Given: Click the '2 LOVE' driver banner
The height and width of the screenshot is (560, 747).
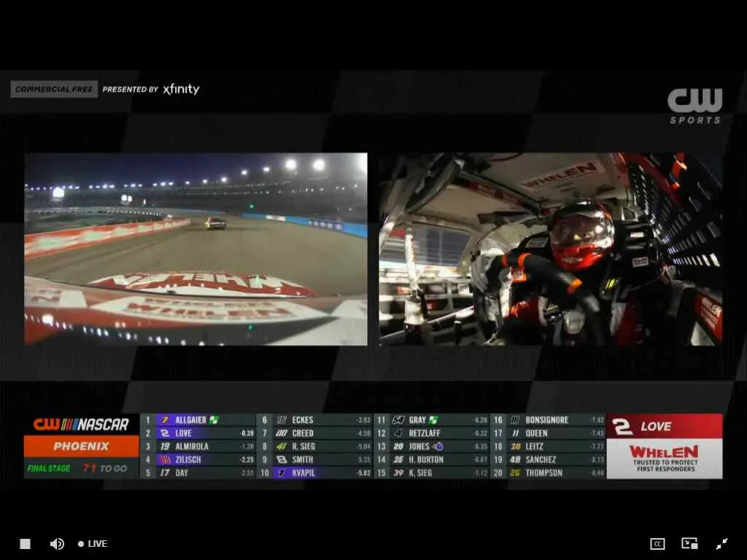Looking at the screenshot, I should [x=665, y=426].
